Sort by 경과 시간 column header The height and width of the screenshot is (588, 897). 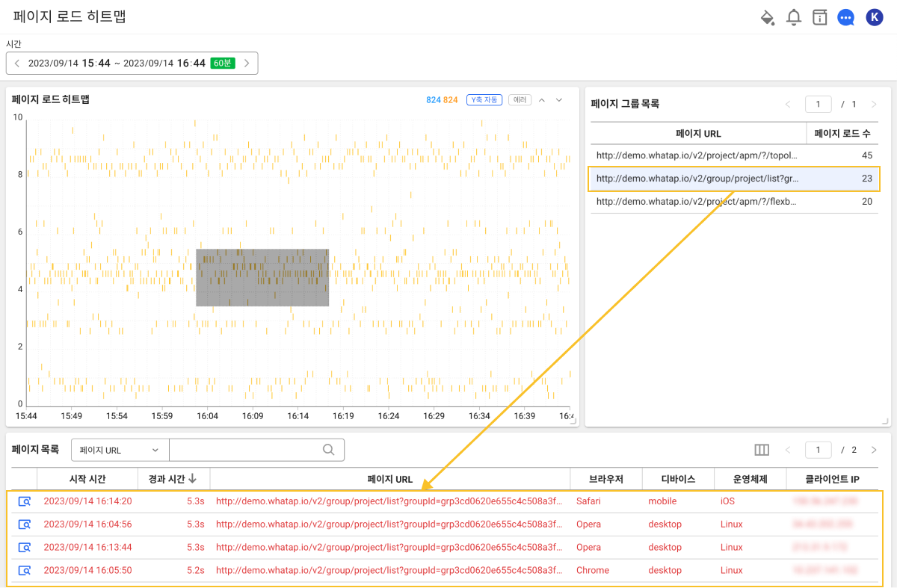pyautogui.click(x=174, y=479)
